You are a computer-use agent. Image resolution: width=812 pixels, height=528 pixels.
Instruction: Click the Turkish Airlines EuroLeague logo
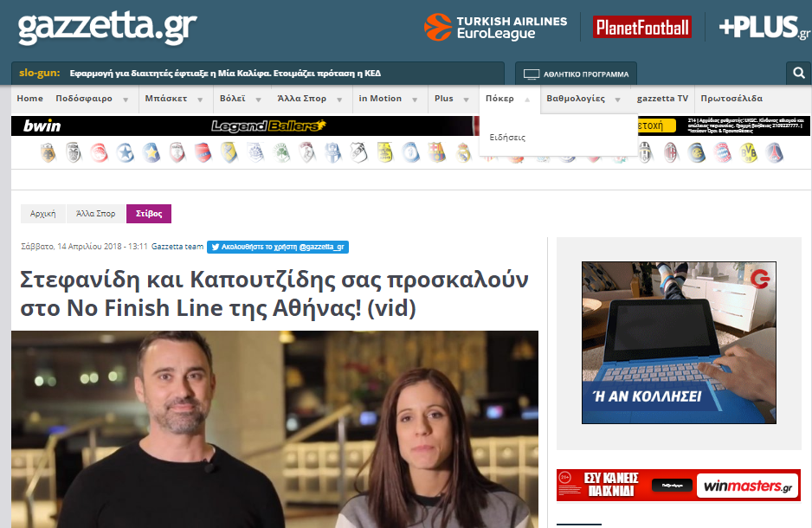pos(495,27)
